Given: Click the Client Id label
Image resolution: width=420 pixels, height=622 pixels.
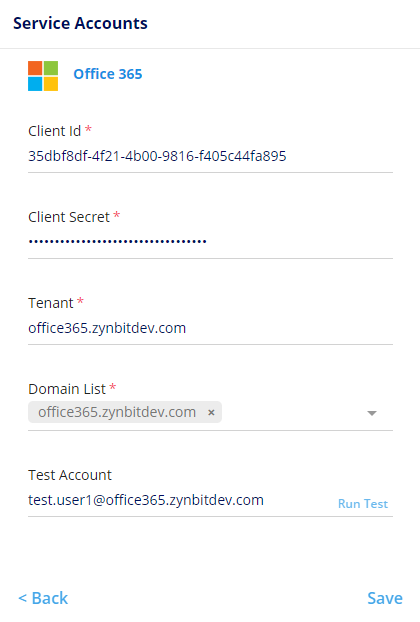Looking at the screenshot, I should (54, 131).
